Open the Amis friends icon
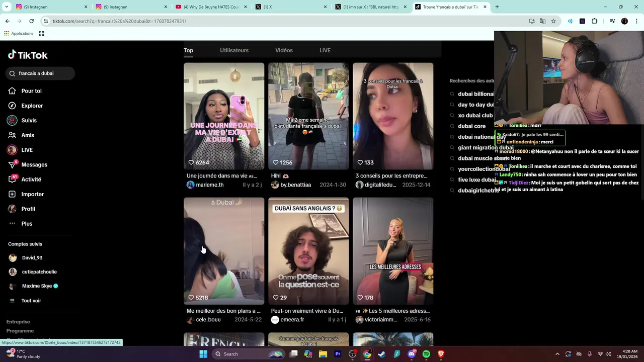The width and height of the screenshot is (644, 362). 12,135
